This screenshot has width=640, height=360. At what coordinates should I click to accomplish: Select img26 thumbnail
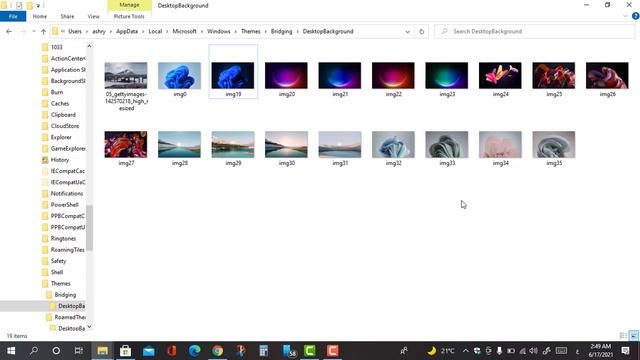[607, 76]
